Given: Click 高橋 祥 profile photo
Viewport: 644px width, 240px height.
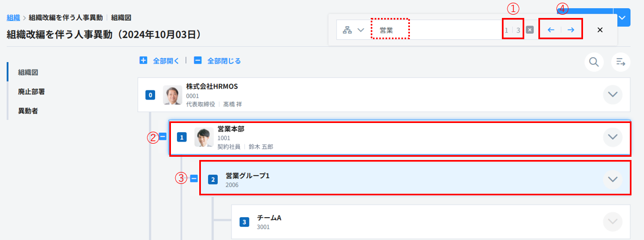Looking at the screenshot, I should [173, 95].
